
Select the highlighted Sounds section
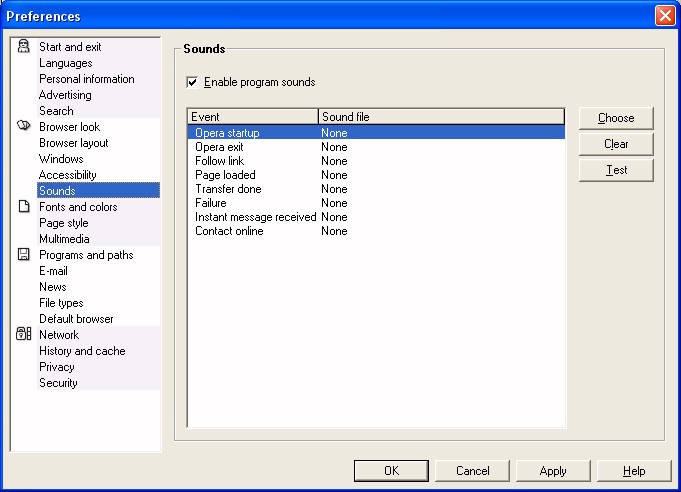99,191
